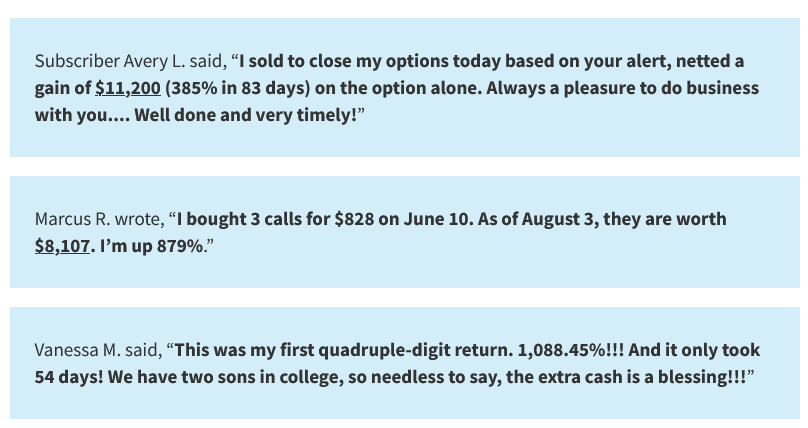Click the '54 days!' text

(69, 377)
